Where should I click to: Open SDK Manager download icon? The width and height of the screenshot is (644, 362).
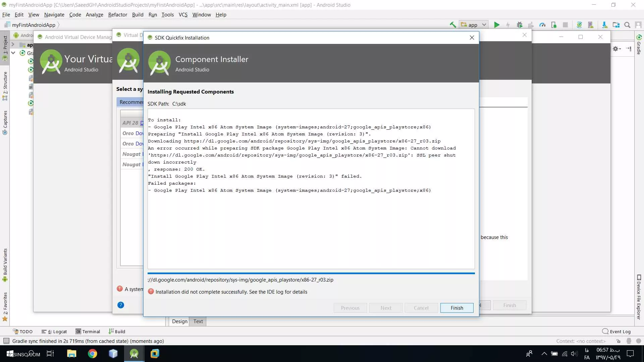604,25
